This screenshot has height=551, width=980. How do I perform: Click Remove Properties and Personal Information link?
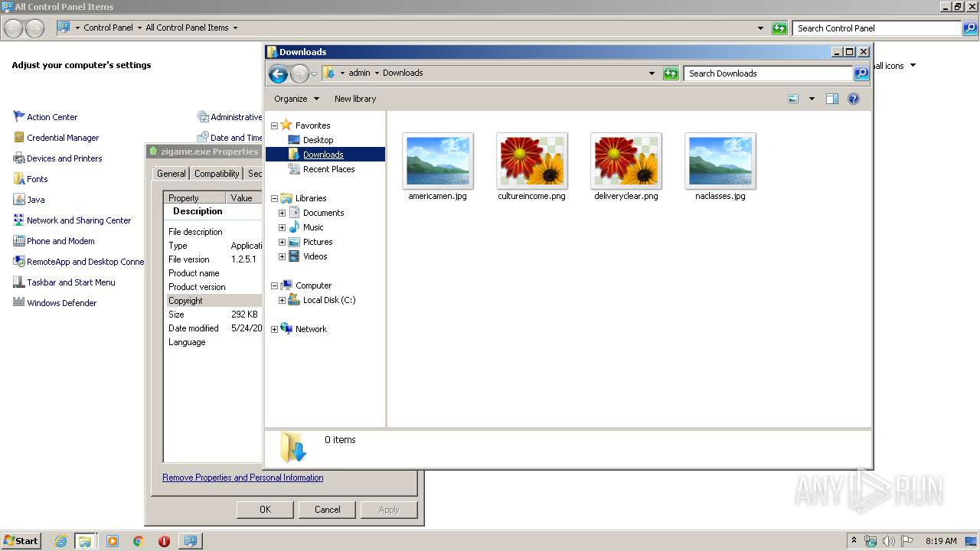[x=243, y=478]
